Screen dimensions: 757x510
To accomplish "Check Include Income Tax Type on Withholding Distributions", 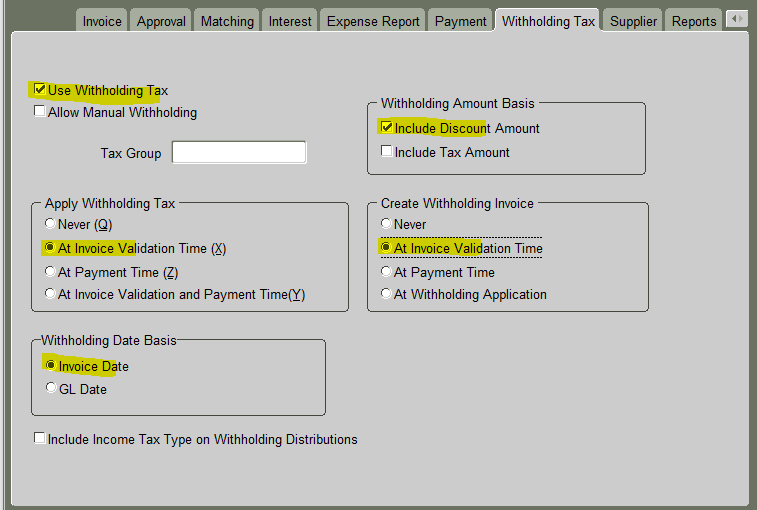I will (x=40, y=438).
